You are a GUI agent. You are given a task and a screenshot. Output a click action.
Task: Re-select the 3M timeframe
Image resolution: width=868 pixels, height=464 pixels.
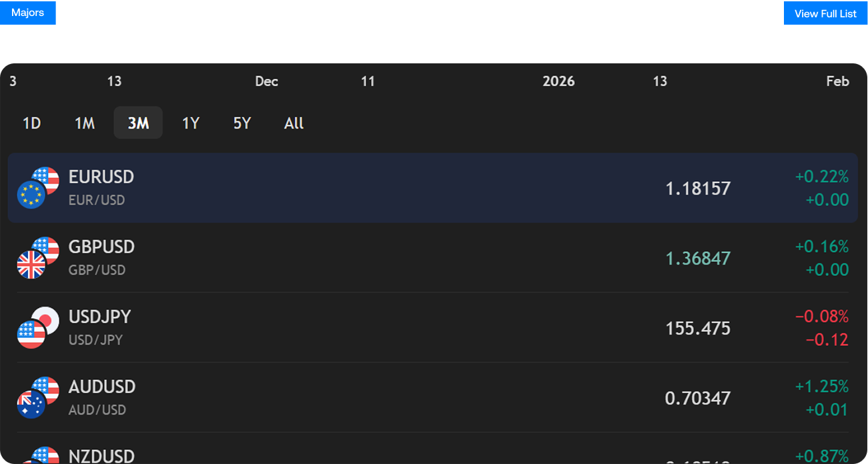click(x=137, y=123)
